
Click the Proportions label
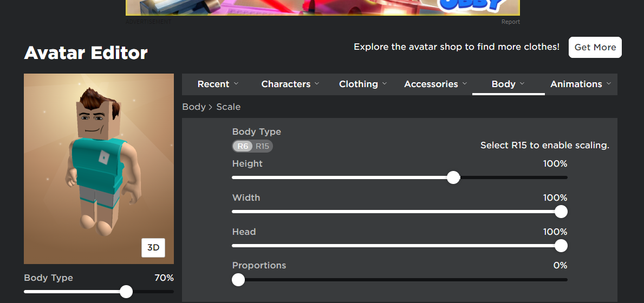coord(259,265)
